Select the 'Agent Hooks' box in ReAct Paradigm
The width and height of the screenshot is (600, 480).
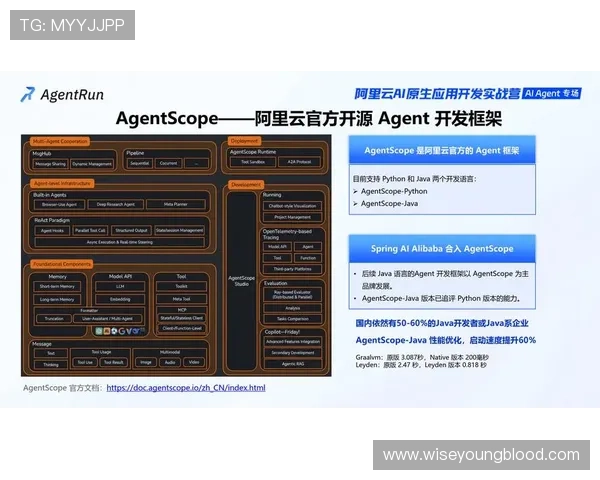(x=52, y=230)
